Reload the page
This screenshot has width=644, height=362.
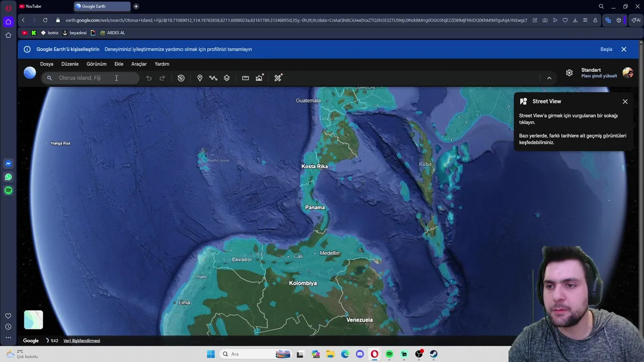click(45, 20)
